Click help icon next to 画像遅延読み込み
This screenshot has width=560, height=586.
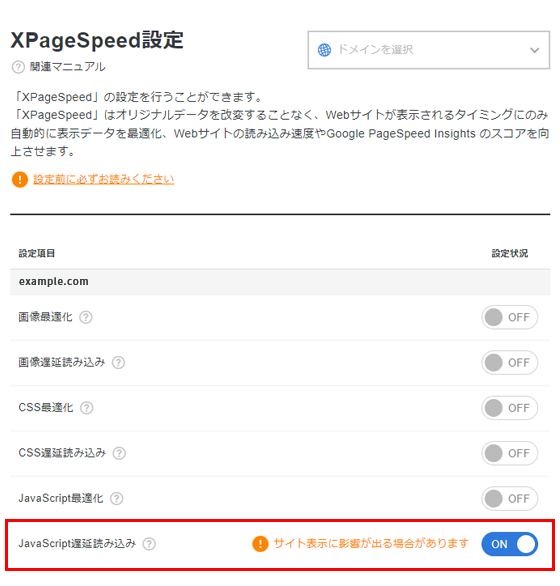pos(119,363)
